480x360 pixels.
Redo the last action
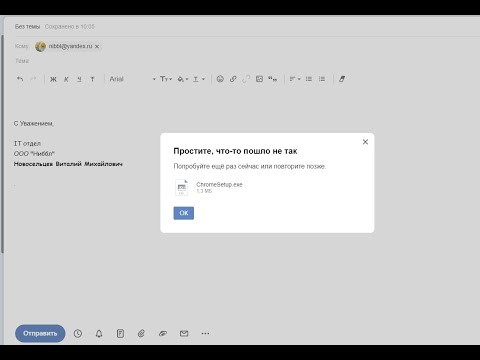[x=33, y=79]
